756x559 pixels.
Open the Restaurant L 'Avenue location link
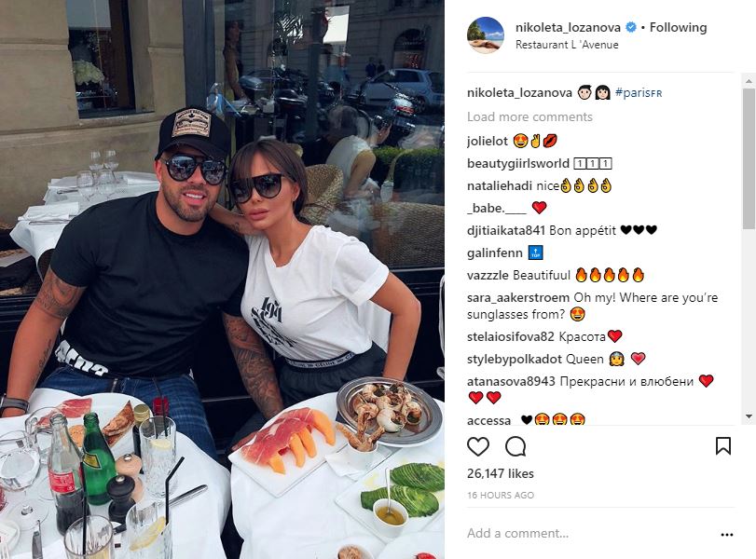(567, 45)
